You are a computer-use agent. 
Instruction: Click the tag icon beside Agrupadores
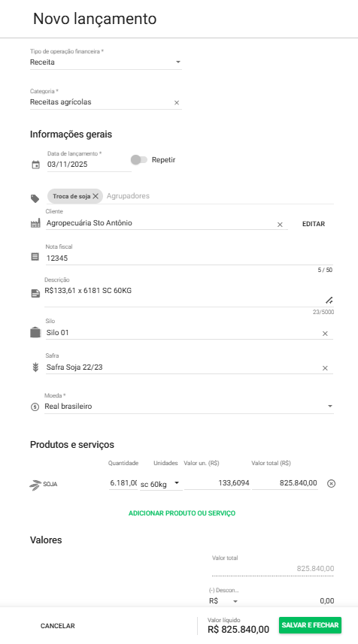tap(35, 199)
